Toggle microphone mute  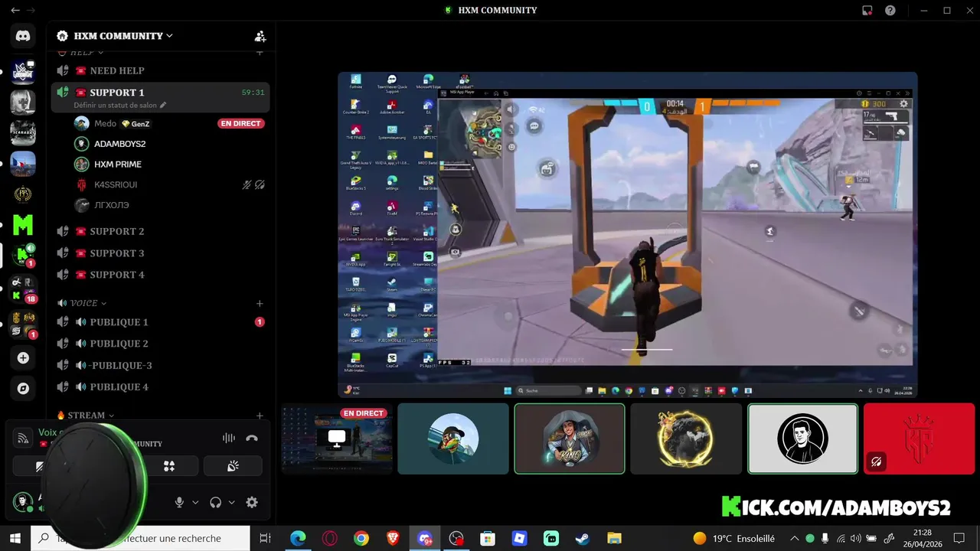tap(179, 502)
